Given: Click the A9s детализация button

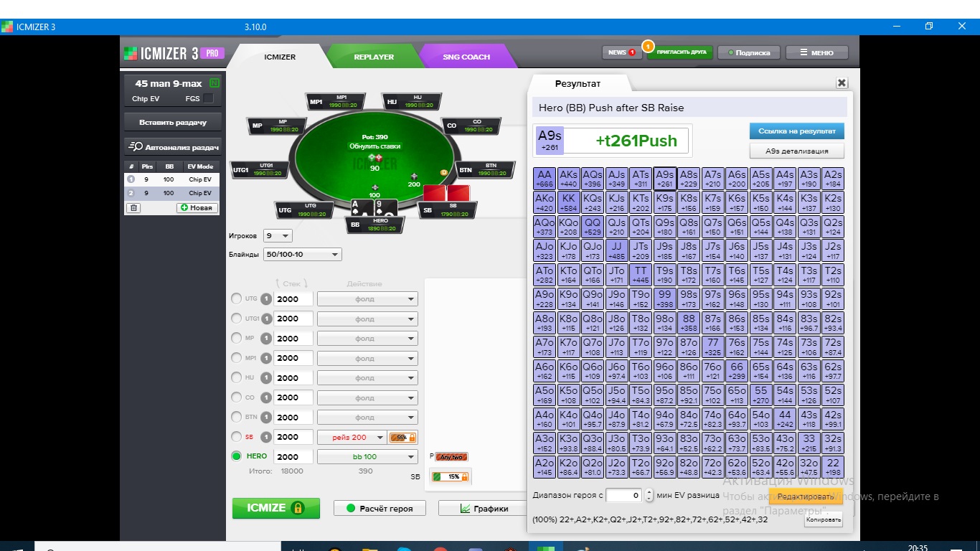Looking at the screenshot, I should 797,151.
